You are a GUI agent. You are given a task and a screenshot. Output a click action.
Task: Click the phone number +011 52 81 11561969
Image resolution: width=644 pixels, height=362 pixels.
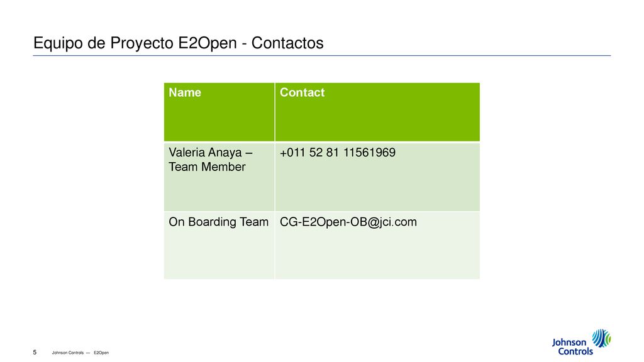[x=338, y=153]
